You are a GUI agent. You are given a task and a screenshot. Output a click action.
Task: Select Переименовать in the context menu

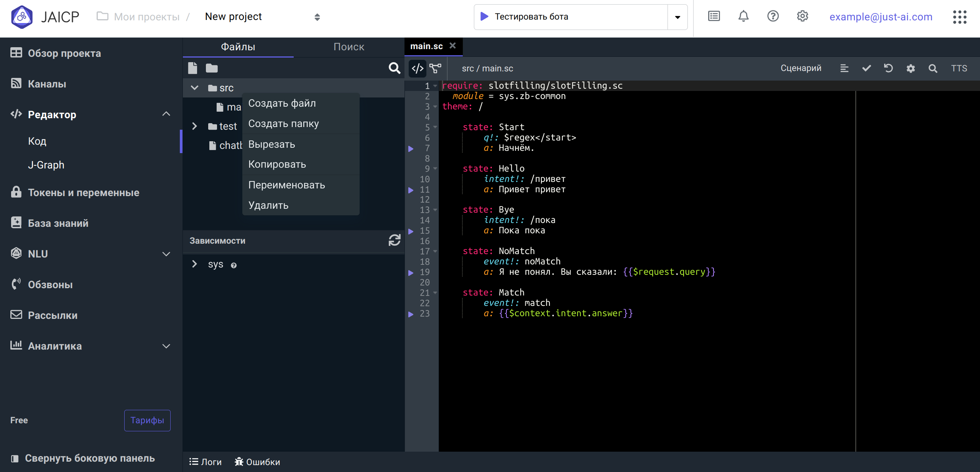pyautogui.click(x=286, y=185)
